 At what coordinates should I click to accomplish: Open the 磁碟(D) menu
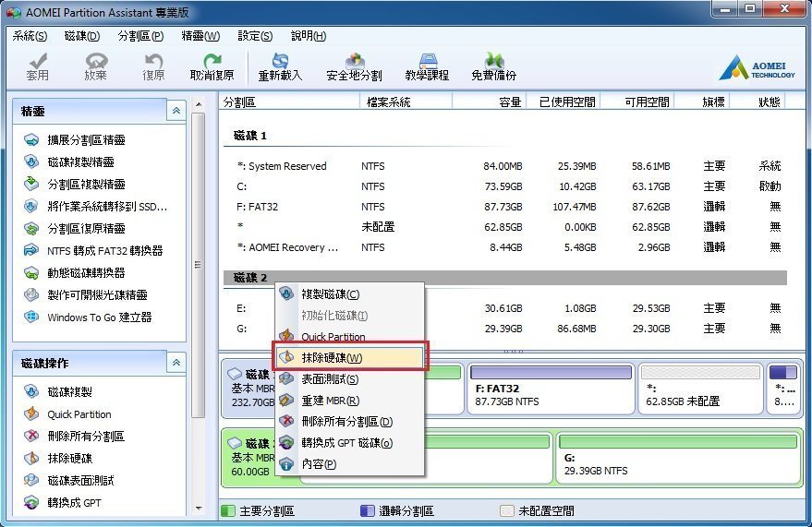pyautogui.click(x=82, y=36)
